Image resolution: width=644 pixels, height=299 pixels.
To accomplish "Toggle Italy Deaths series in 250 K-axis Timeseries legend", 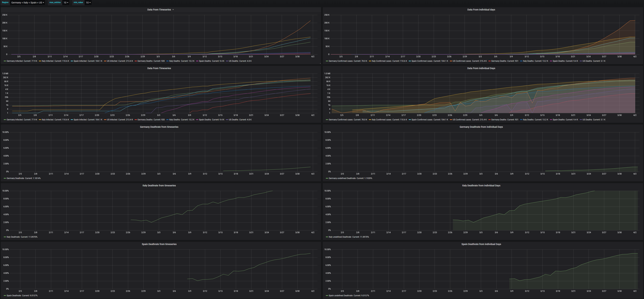I will tap(174, 61).
